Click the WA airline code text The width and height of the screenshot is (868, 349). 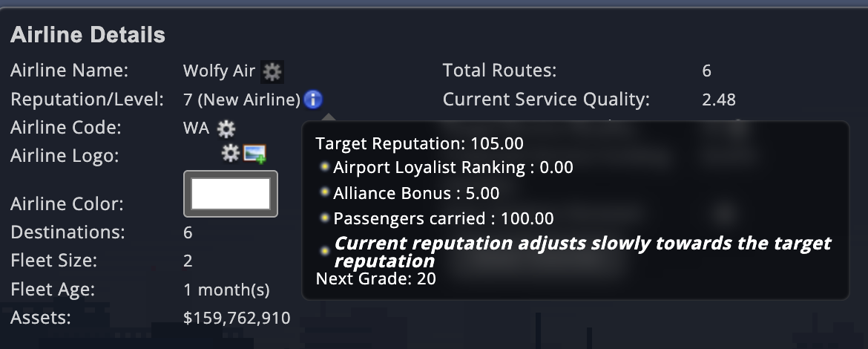coord(196,128)
